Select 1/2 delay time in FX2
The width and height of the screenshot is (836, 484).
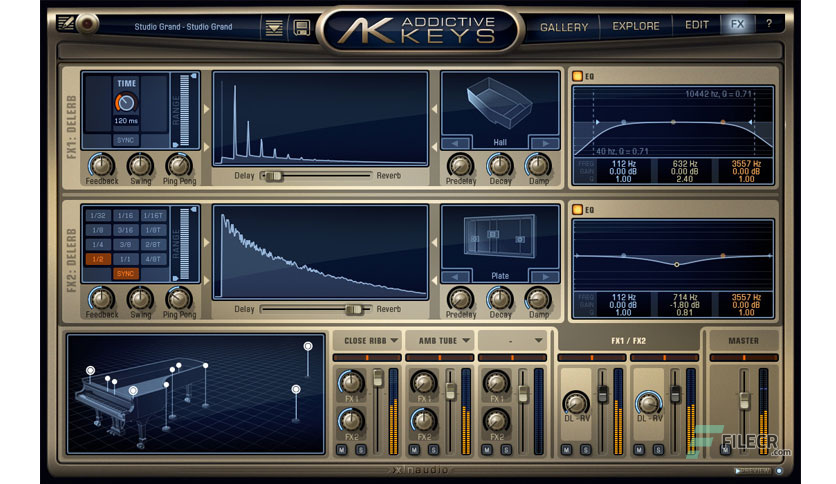(98, 259)
